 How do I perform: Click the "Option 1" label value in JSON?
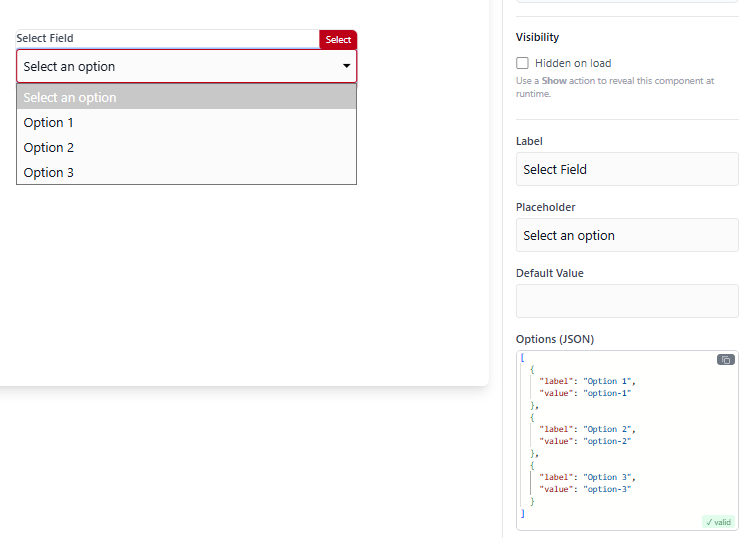[x=607, y=381]
